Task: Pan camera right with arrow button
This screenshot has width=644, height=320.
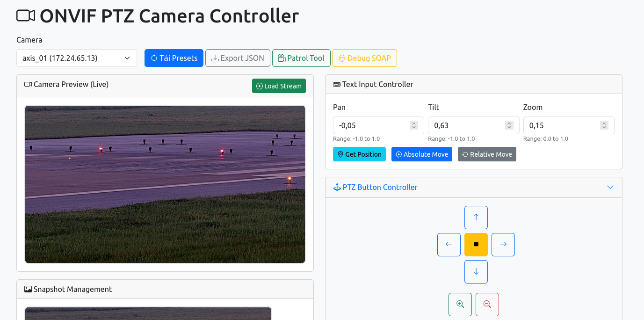Action: click(x=503, y=245)
